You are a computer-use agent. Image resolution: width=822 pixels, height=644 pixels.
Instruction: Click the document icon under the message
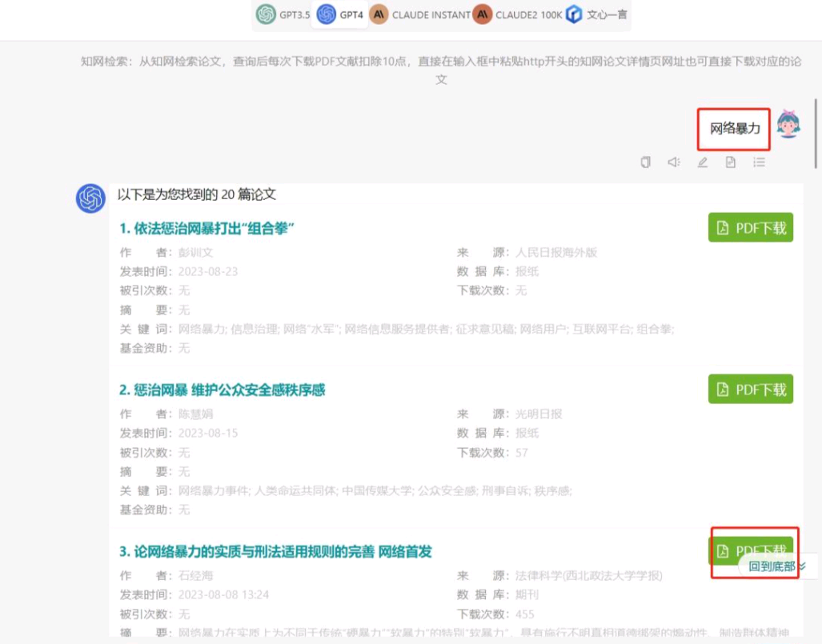(x=730, y=162)
